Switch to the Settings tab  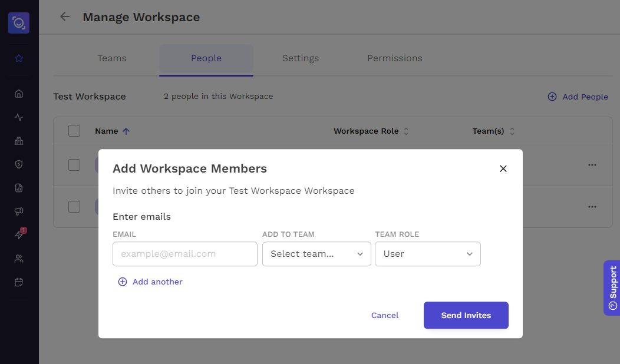pyautogui.click(x=301, y=58)
